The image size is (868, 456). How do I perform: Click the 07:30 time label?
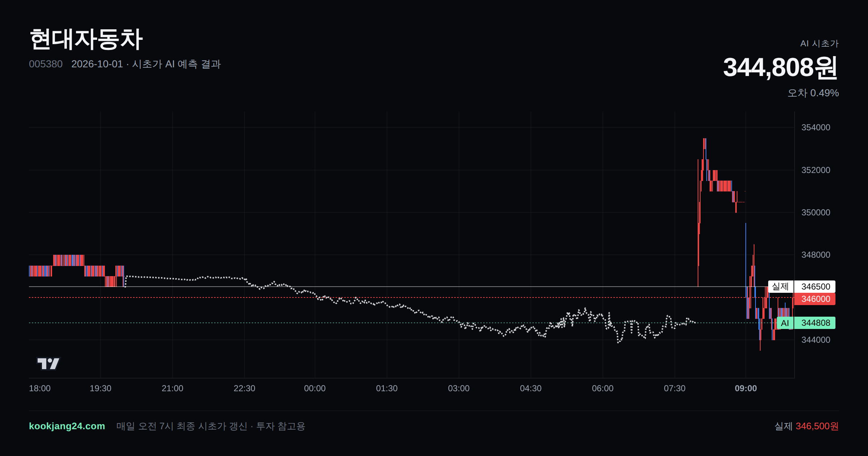(675, 388)
